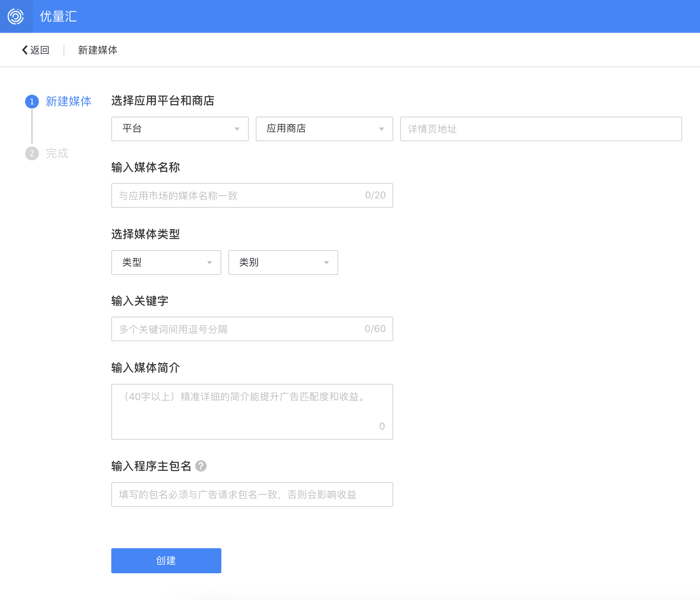Image resolution: width=700 pixels, height=600 pixels.
Task: Click the 选择应用平台和商店 heading
Action: (163, 100)
